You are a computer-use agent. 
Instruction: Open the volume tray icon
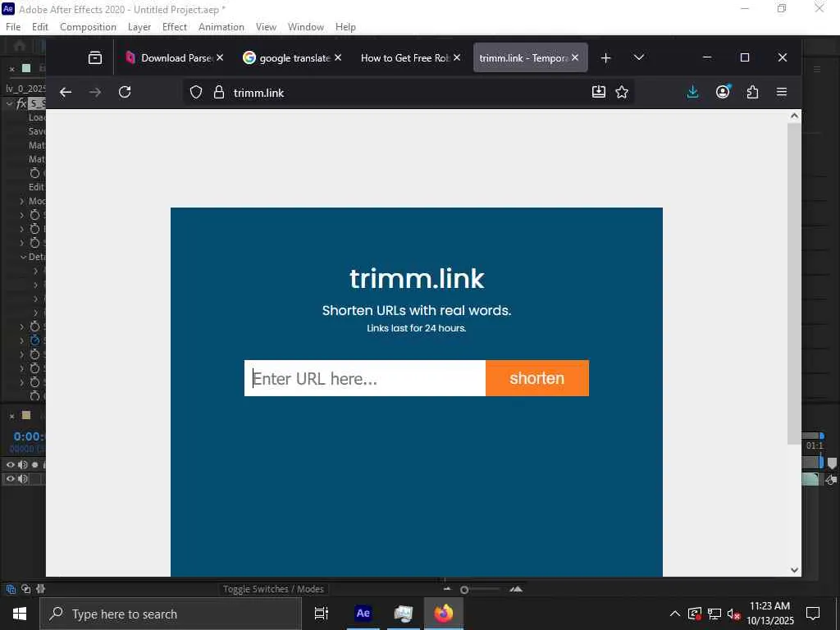(x=733, y=614)
